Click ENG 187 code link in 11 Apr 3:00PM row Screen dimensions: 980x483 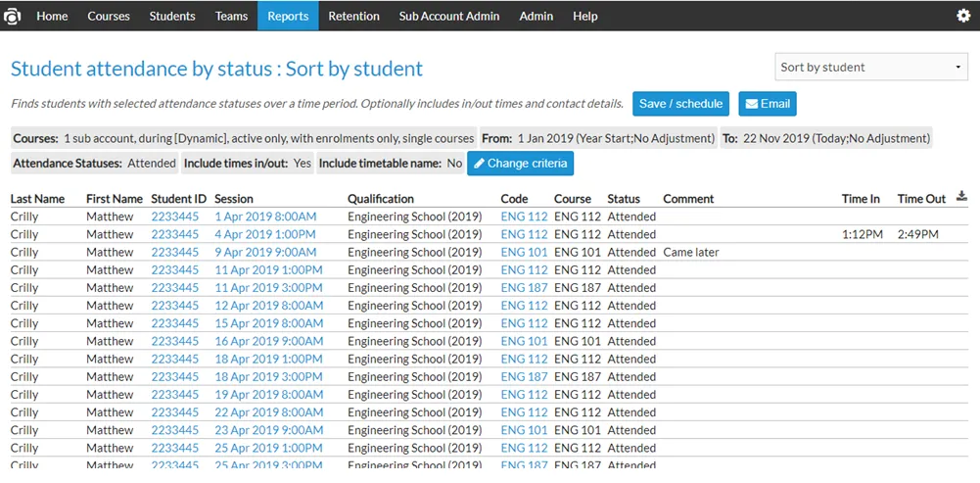[x=524, y=288]
